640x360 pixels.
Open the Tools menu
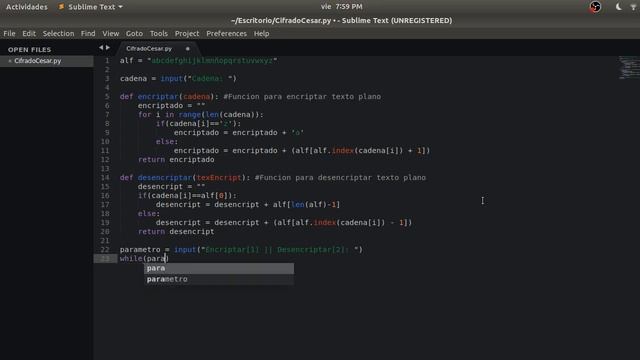point(158,33)
